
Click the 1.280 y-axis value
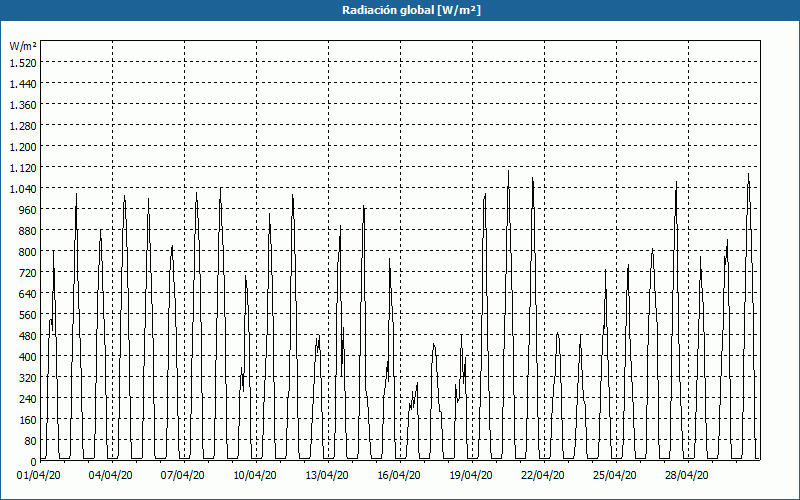coord(23,126)
